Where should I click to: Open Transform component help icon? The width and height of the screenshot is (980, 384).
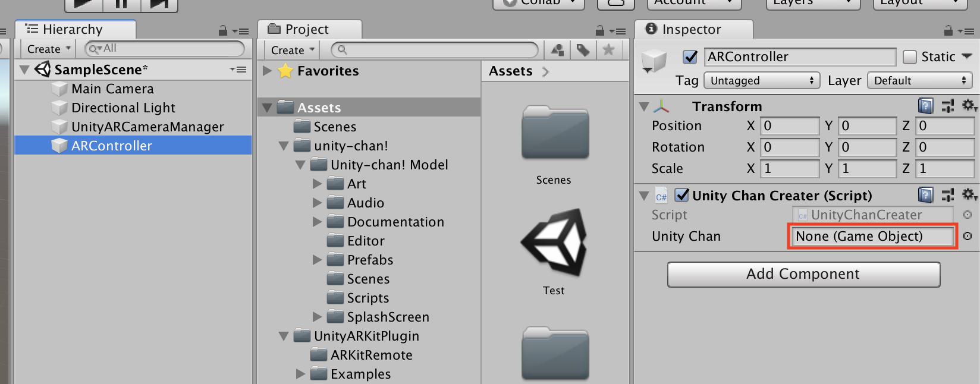pos(925,106)
